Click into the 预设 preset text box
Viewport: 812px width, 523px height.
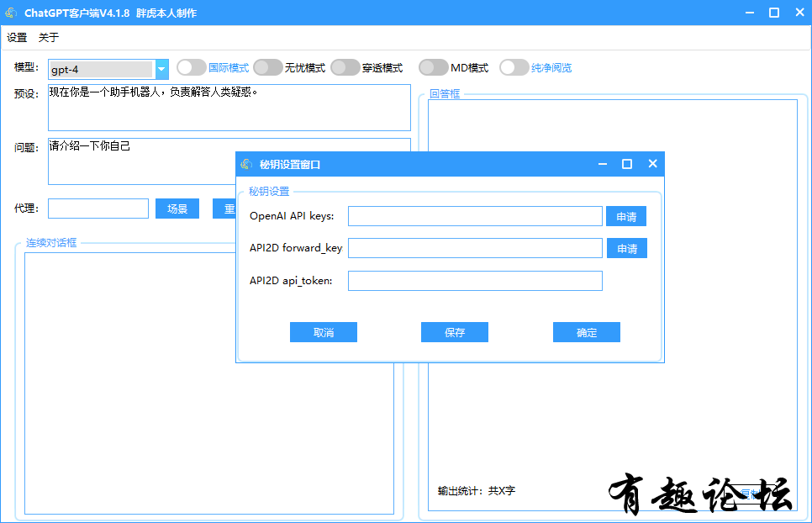229,108
